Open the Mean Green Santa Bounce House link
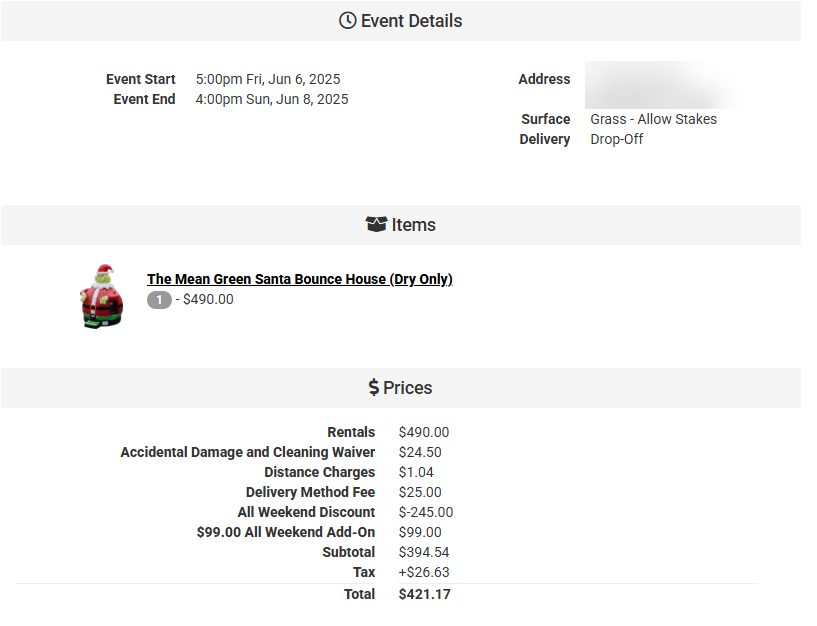 coord(299,279)
